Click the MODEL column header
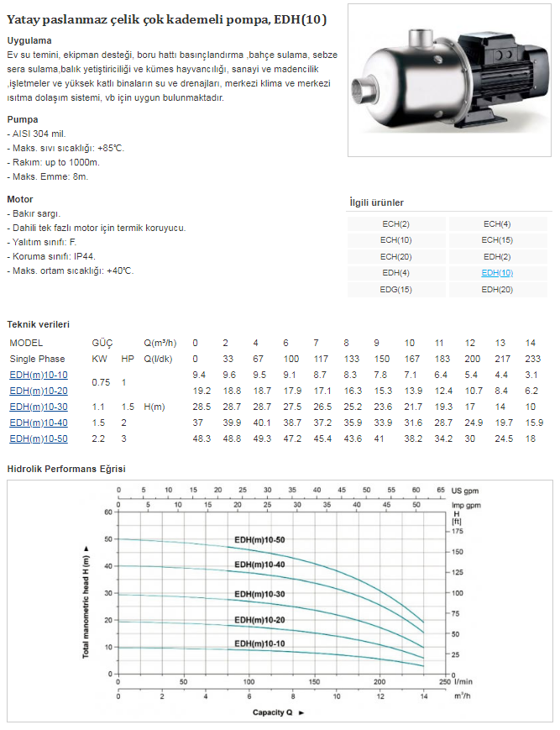 pos(26,343)
